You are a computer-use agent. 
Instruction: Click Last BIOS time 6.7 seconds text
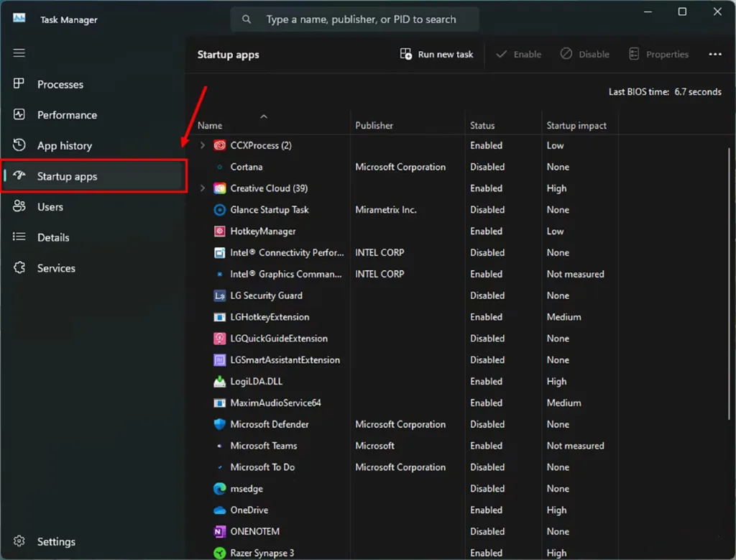point(665,92)
